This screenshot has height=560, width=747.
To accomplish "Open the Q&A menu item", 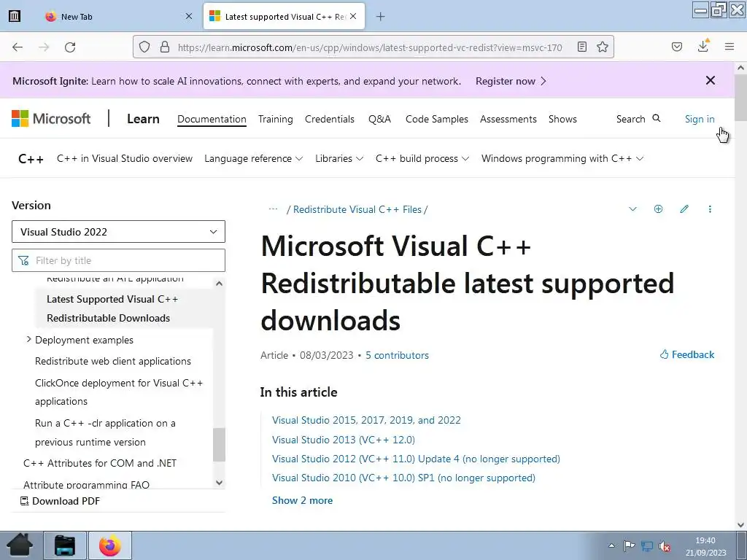I will 379,119.
